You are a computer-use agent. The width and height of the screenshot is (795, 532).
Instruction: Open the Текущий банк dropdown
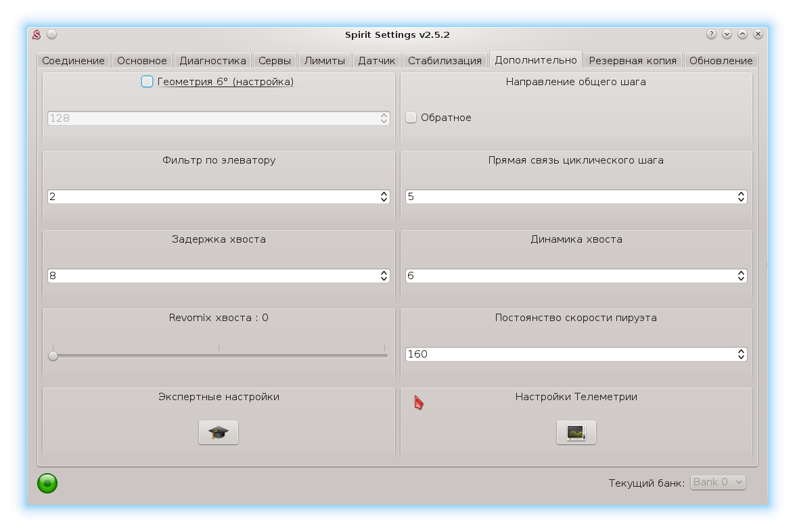[718, 482]
